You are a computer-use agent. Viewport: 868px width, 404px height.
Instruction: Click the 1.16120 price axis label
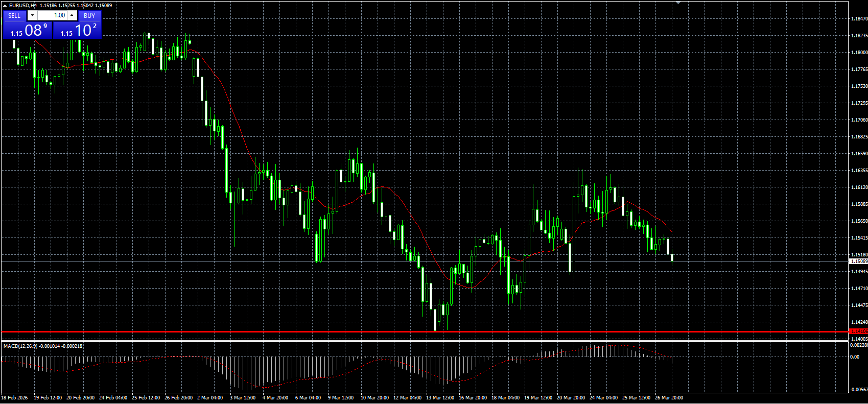pyautogui.click(x=859, y=187)
